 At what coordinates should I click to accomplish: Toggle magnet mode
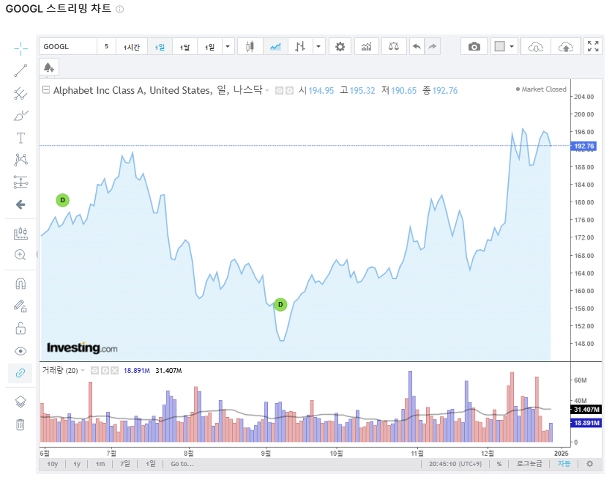coord(21,284)
